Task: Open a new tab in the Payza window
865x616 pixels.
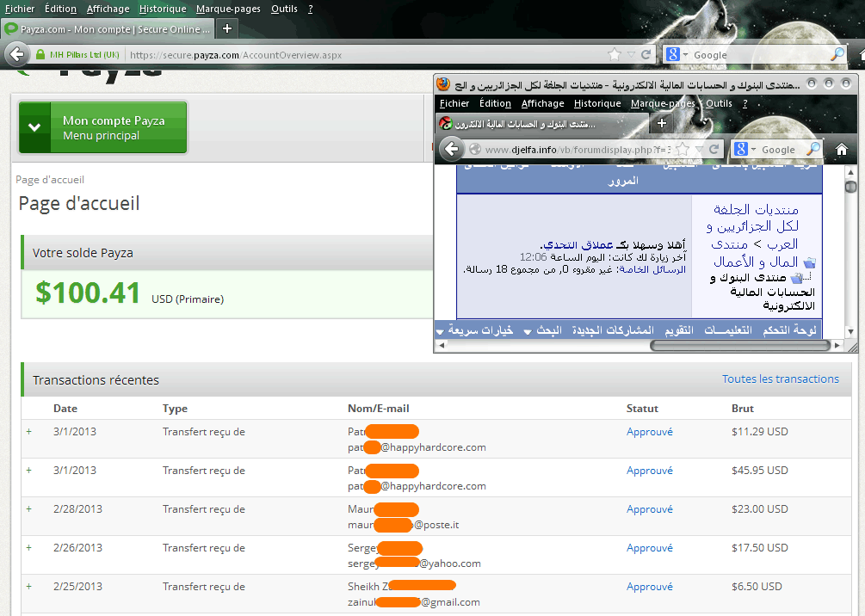Action: [x=226, y=28]
